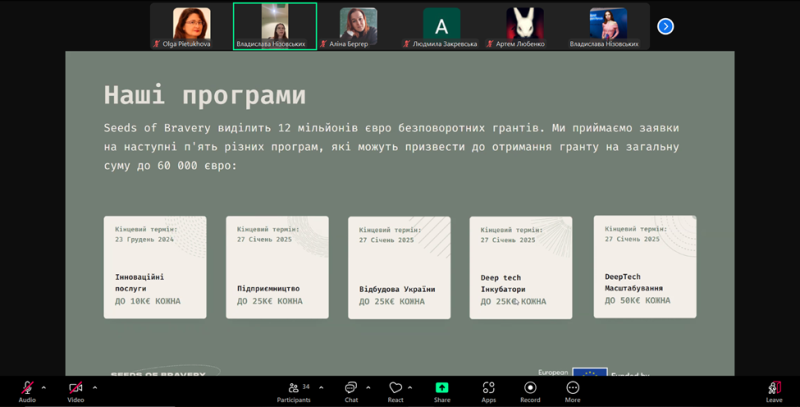
Task: Open the More options menu
Action: 573,387
